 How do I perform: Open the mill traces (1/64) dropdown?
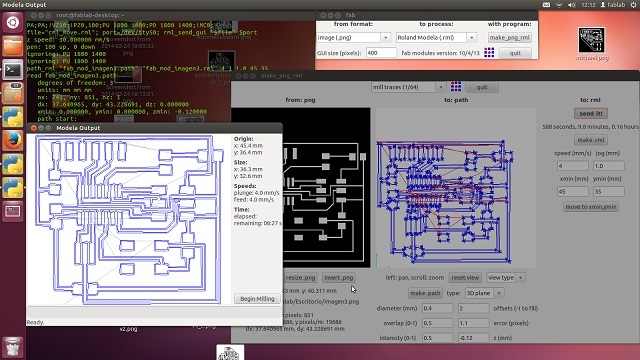408,87
